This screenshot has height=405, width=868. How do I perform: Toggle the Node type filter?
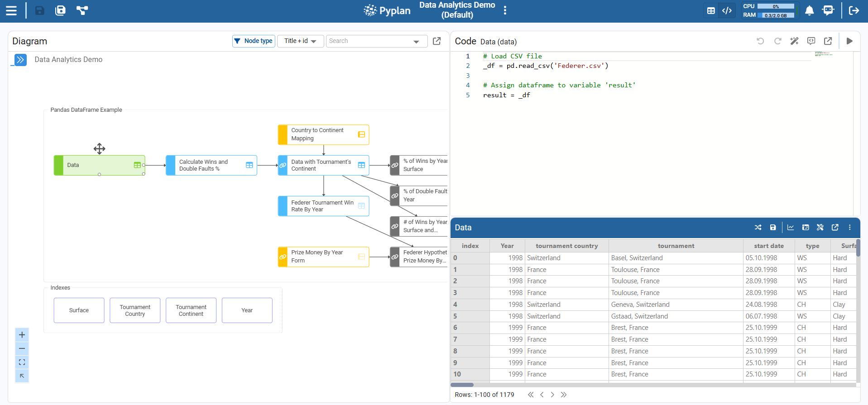tap(254, 41)
